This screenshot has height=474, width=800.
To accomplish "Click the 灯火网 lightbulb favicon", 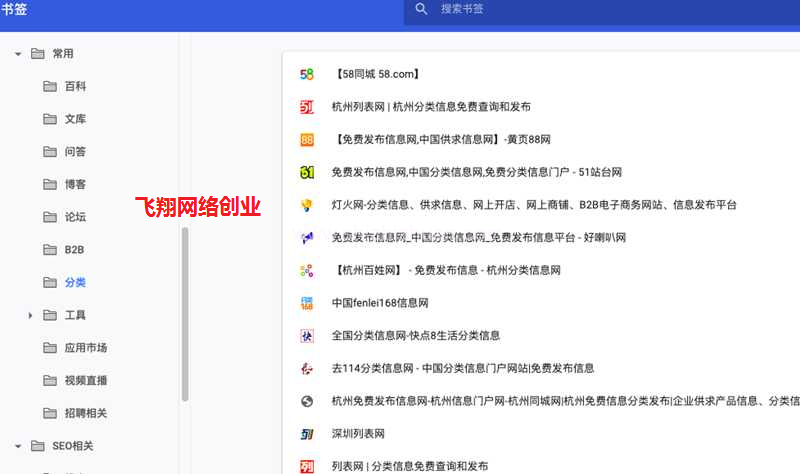I will click(307, 205).
